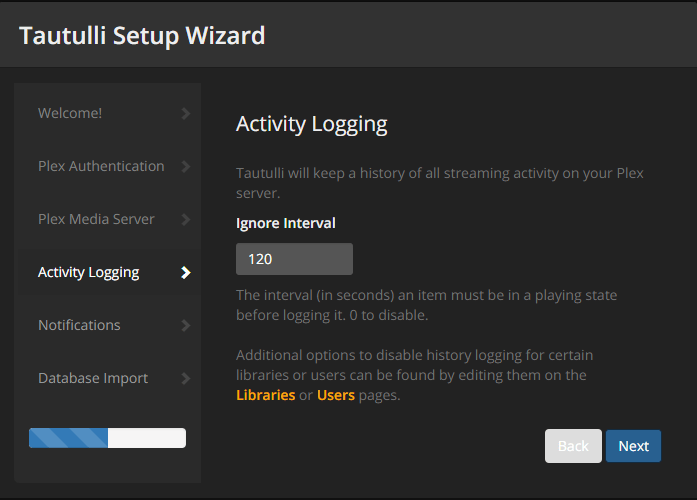Follow the orange Libraries link
This screenshot has width=697, height=500.
tap(266, 395)
